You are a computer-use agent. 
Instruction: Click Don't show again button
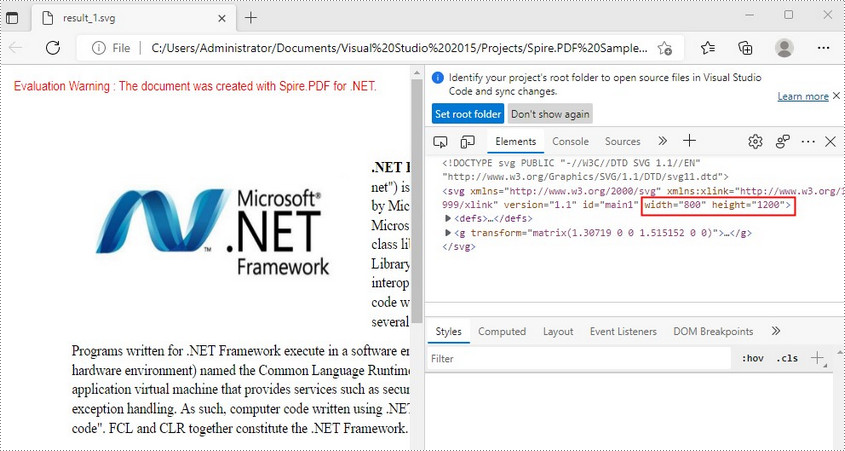(550, 114)
